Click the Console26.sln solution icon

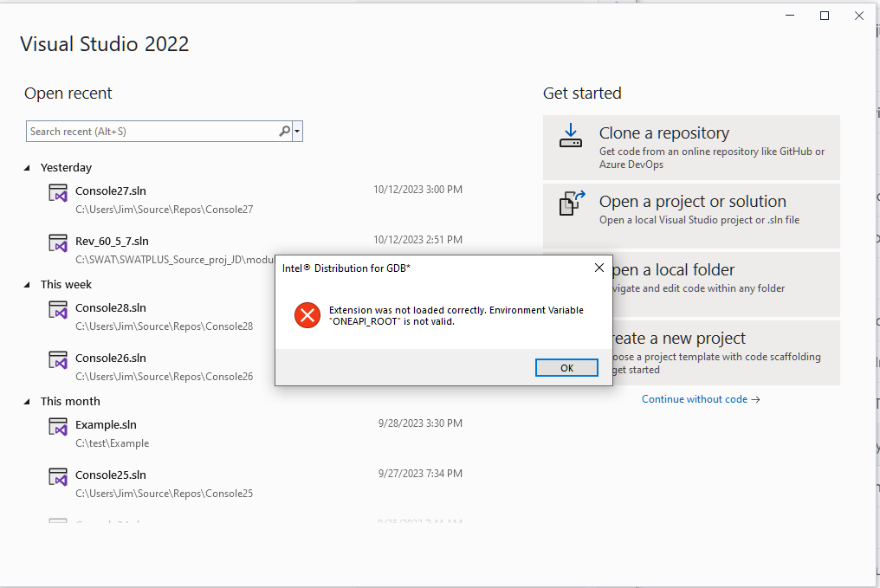57,359
